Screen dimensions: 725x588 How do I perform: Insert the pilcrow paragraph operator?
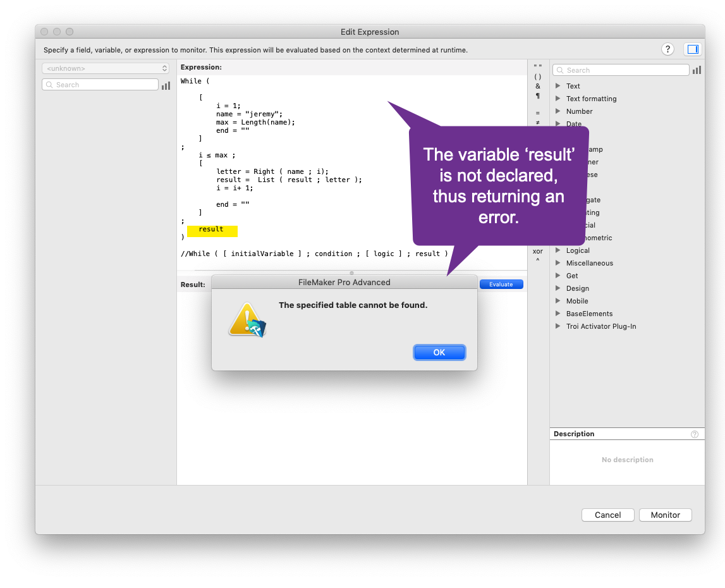(538, 95)
